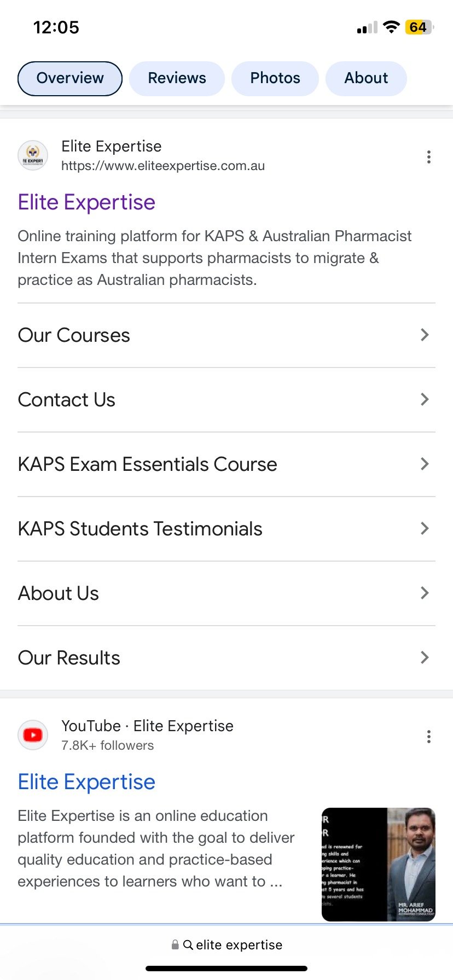
Task: Tap the search magnifier icon in address bar
Action: tap(188, 944)
